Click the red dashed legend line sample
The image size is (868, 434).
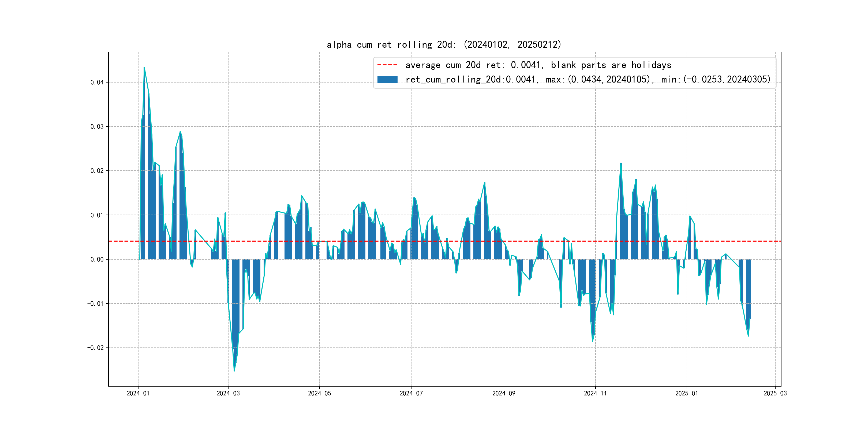click(387, 65)
